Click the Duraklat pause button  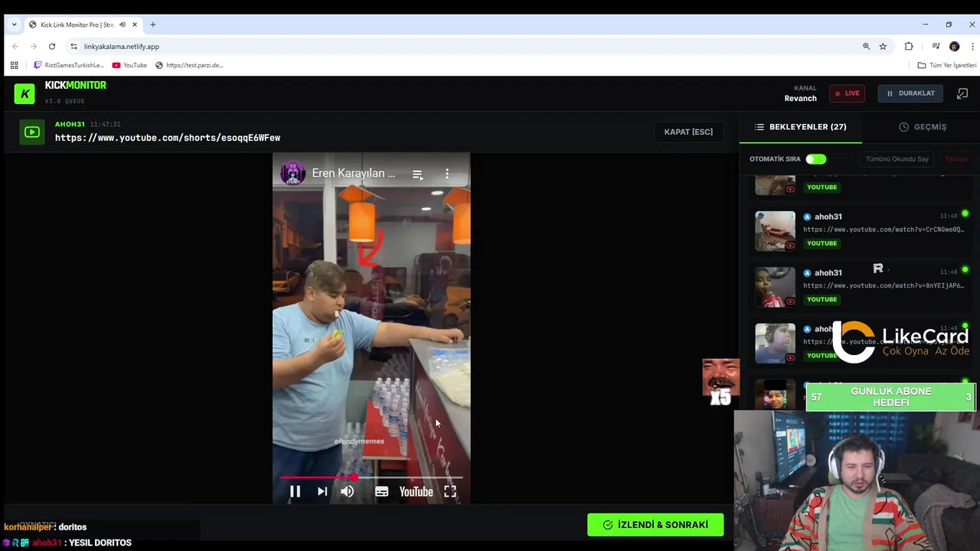pos(910,93)
